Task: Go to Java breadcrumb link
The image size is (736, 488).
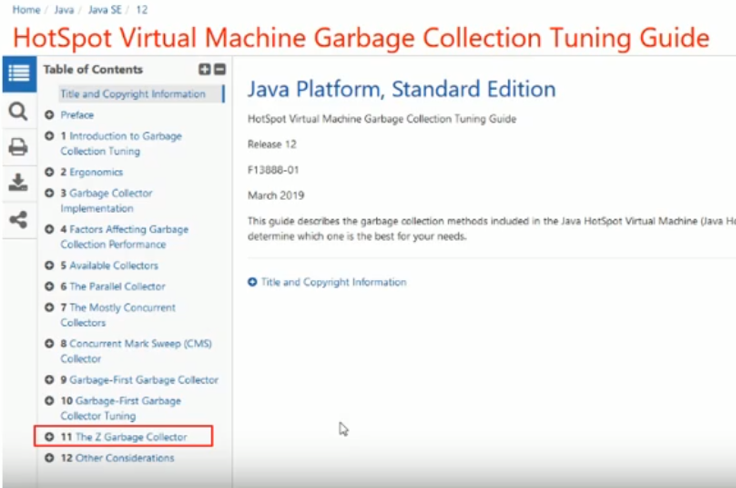Action: click(x=64, y=10)
